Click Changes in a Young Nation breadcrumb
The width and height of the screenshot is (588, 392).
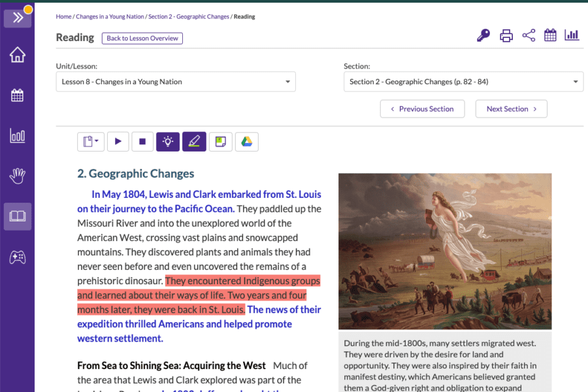(110, 16)
